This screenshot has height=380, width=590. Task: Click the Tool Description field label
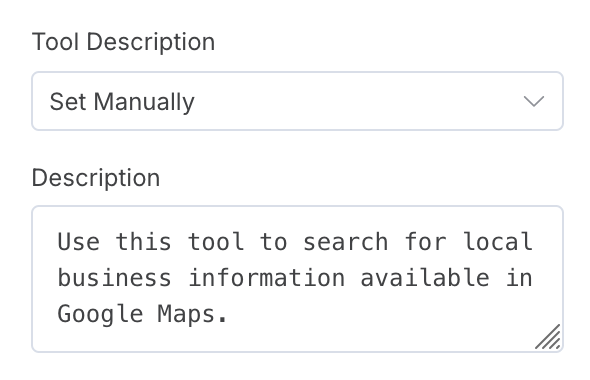(x=123, y=41)
